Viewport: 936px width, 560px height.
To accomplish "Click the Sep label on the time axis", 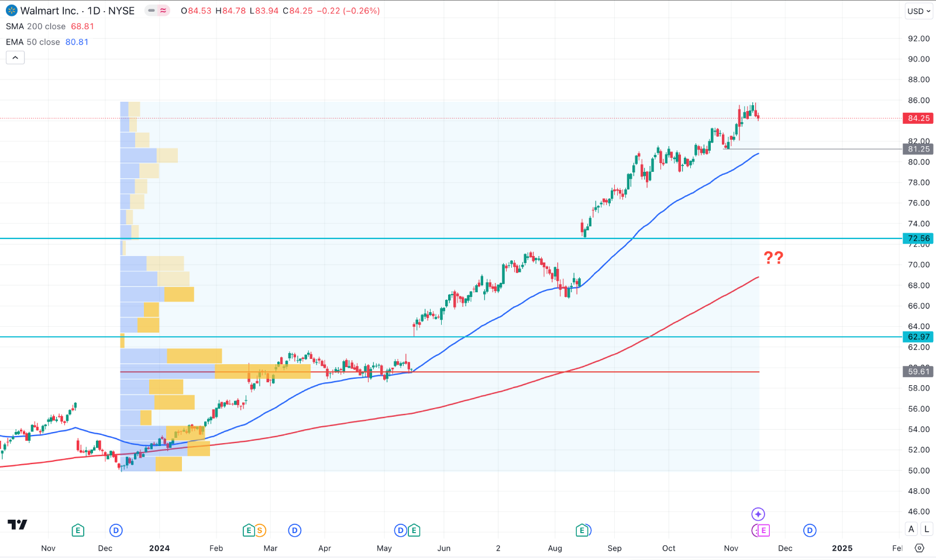I will [x=614, y=548].
